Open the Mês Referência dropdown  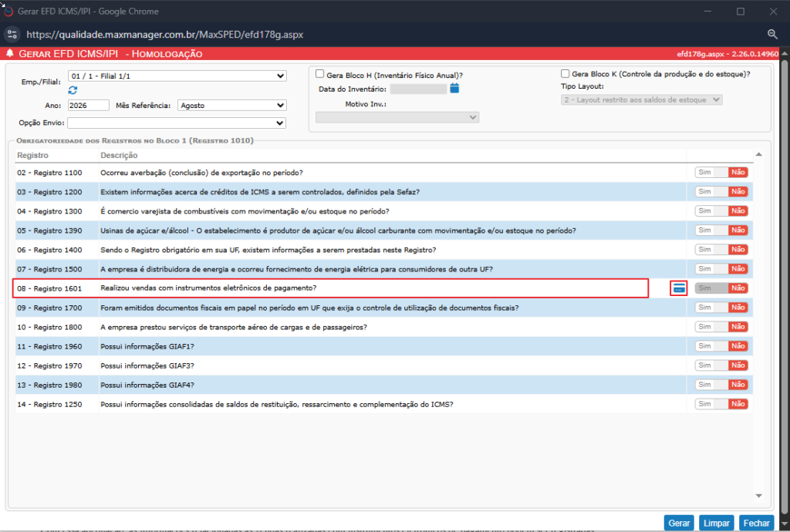click(x=231, y=105)
